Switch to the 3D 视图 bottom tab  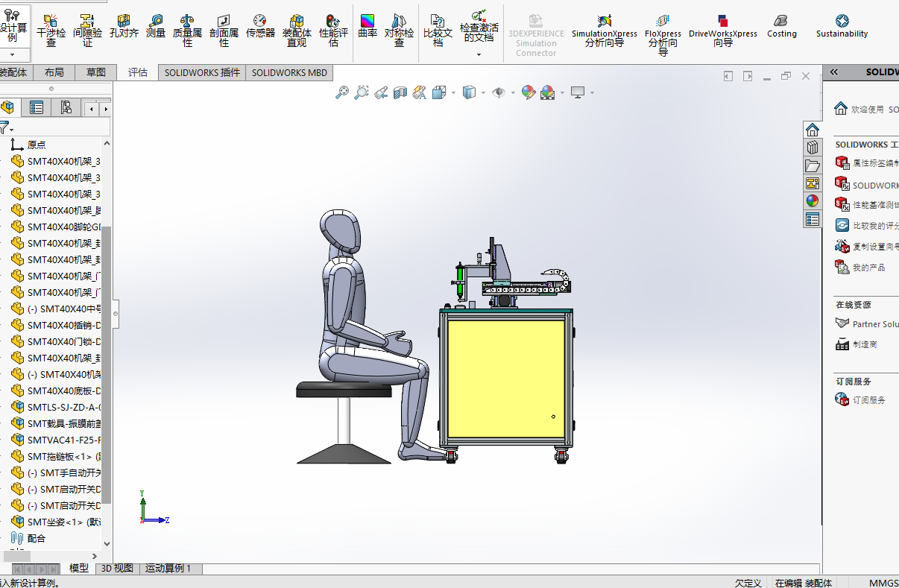(117, 568)
